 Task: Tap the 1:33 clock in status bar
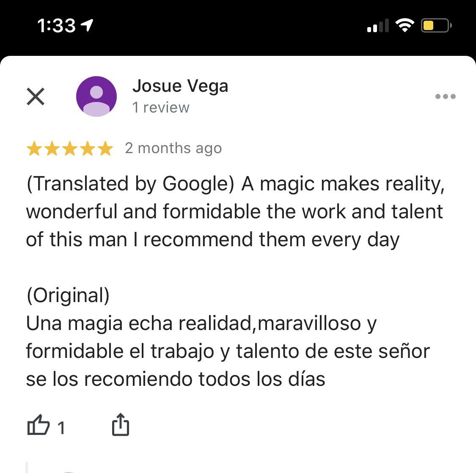pos(56,26)
